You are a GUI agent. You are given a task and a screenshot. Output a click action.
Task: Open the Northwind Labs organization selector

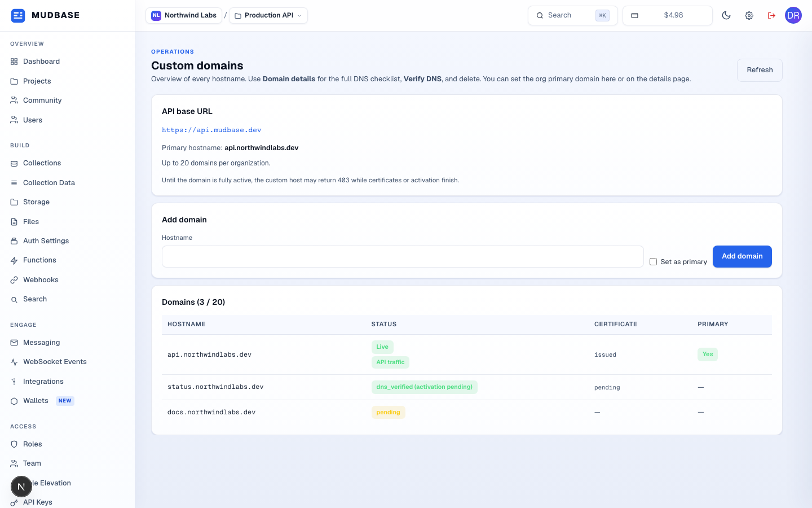point(183,15)
